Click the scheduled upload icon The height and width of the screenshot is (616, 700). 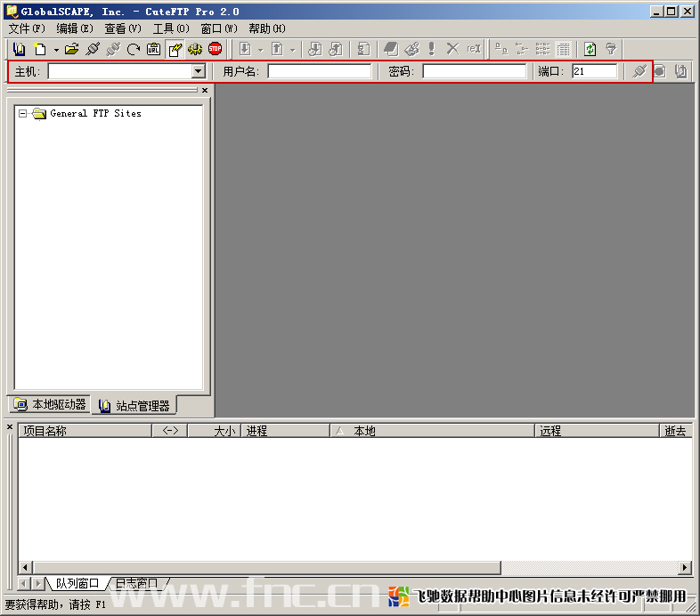point(336,49)
